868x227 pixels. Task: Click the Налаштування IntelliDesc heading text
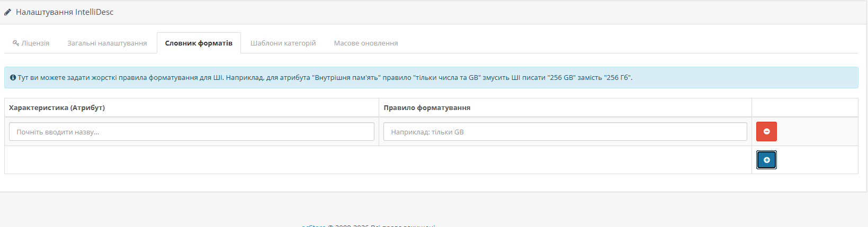point(65,12)
